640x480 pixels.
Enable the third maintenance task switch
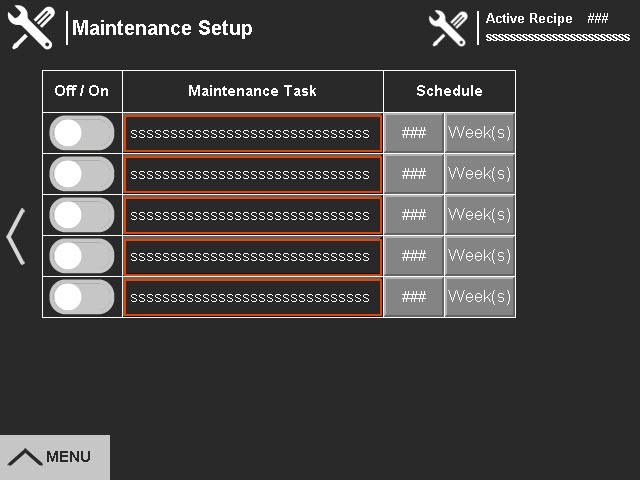[x=82, y=215]
